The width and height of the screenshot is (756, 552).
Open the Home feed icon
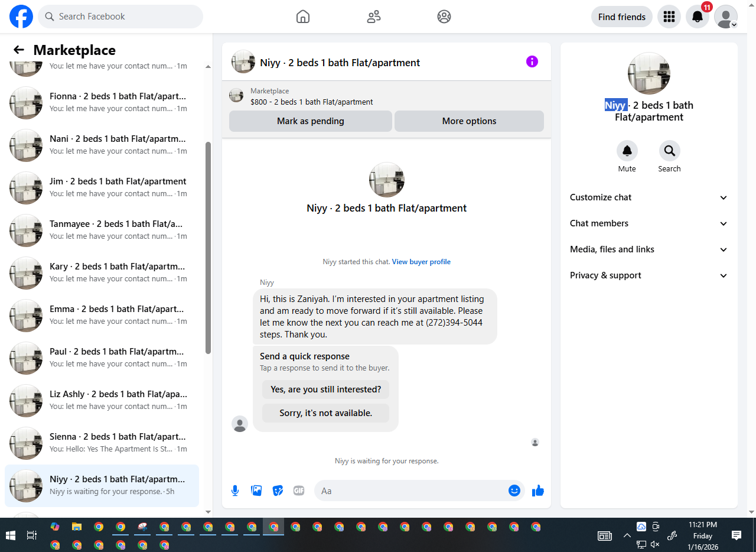(x=303, y=17)
